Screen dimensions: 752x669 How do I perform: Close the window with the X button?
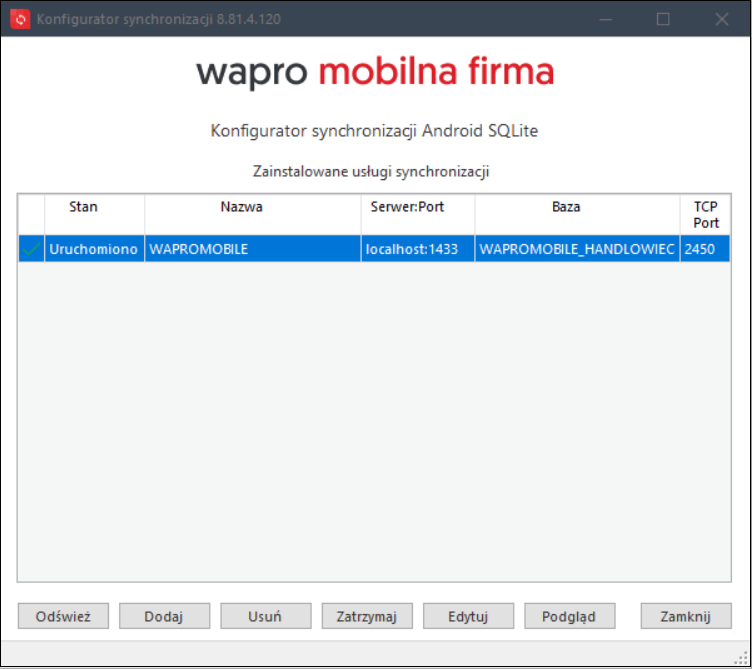pos(722,19)
